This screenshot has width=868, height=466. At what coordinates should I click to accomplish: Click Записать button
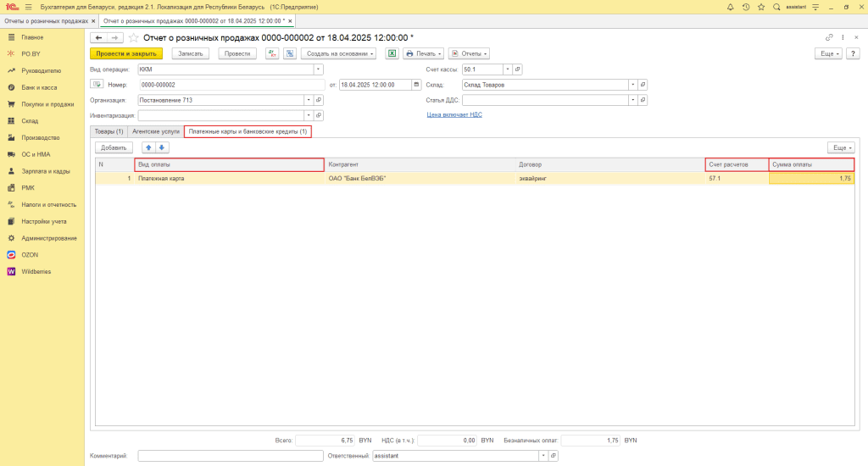[191, 53]
